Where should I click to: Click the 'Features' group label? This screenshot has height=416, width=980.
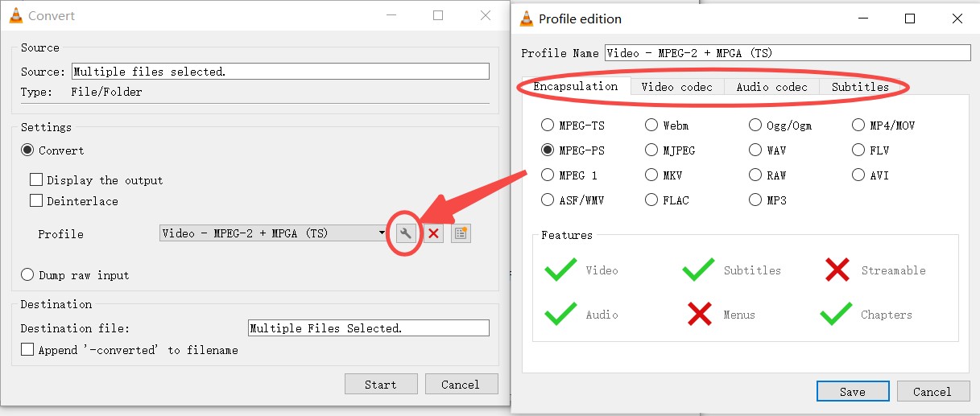[x=567, y=236]
